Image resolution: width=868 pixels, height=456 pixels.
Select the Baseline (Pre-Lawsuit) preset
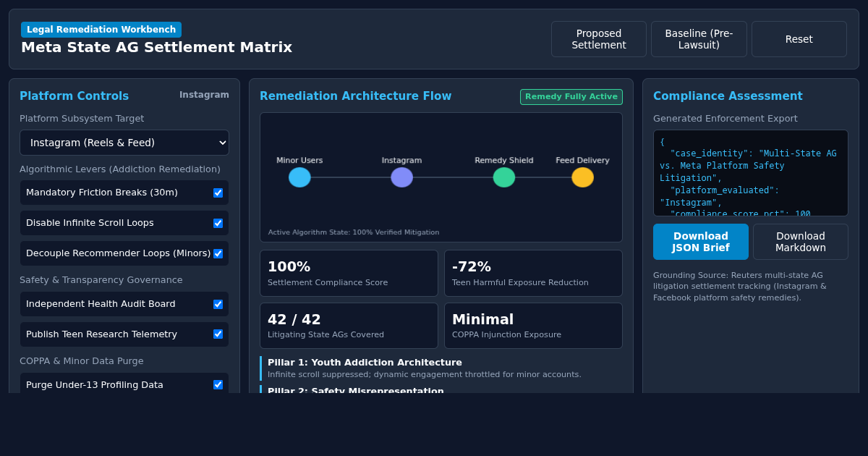click(699, 39)
